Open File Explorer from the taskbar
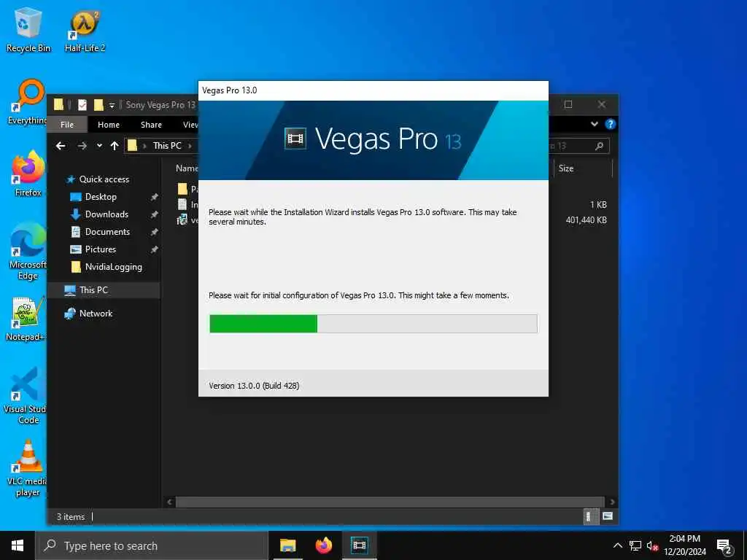Screen dimensions: 747x560 (287, 545)
